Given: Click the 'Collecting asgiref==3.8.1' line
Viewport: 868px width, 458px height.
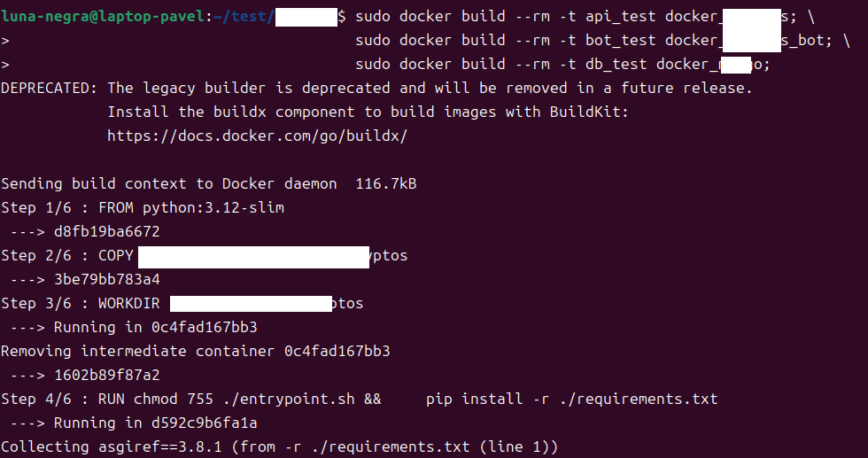Looking at the screenshot, I should click(x=279, y=446).
